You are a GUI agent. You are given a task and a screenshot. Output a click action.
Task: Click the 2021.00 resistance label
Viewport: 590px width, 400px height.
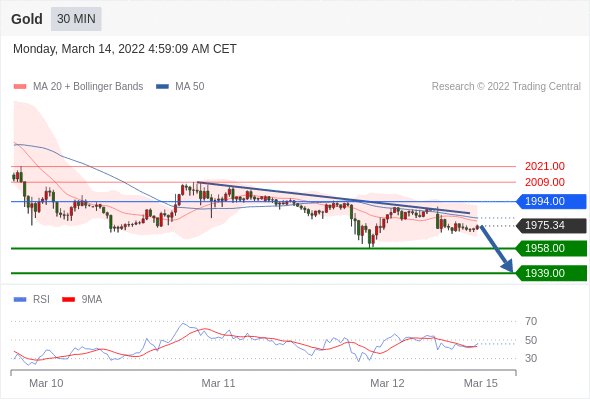click(x=544, y=166)
